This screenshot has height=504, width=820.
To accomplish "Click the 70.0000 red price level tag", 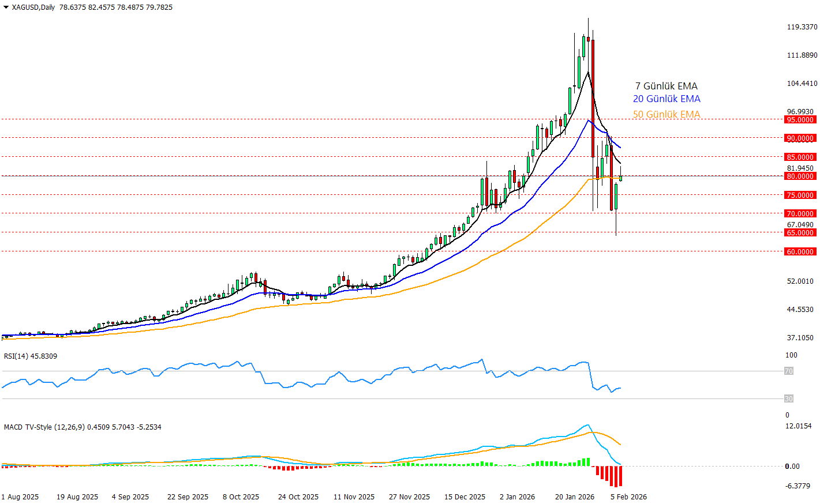I will pos(800,214).
